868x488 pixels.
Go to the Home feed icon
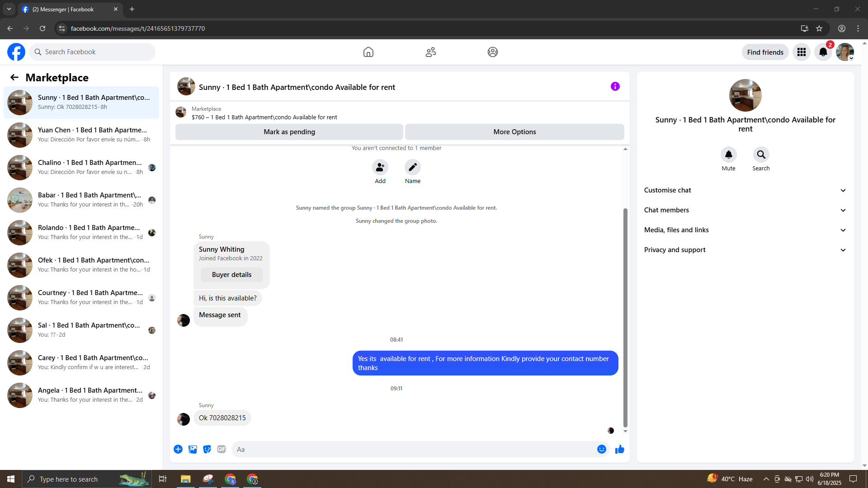pyautogui.click(x=368, y=52)
